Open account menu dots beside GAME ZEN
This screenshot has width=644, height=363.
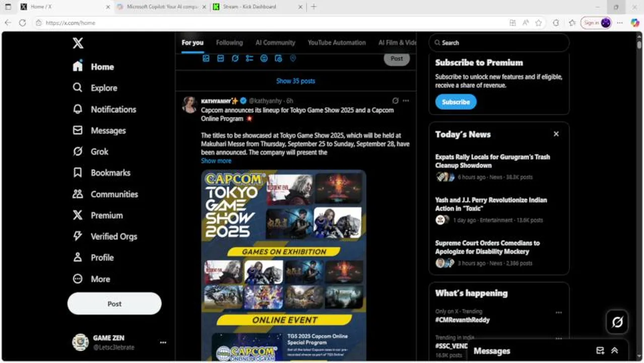pyautogui.click(x=163, y=342)
